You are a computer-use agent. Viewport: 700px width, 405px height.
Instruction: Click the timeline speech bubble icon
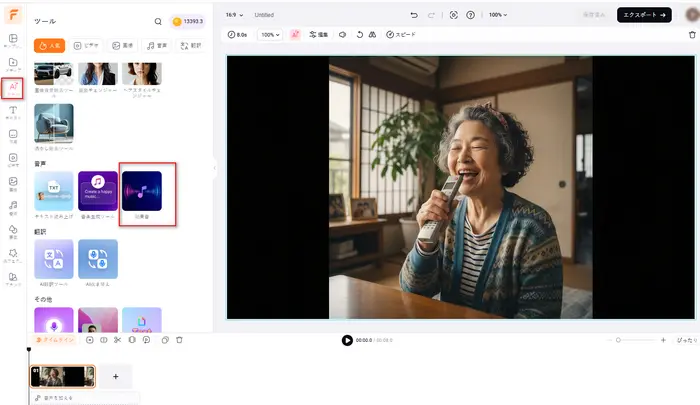coord(146,340)
